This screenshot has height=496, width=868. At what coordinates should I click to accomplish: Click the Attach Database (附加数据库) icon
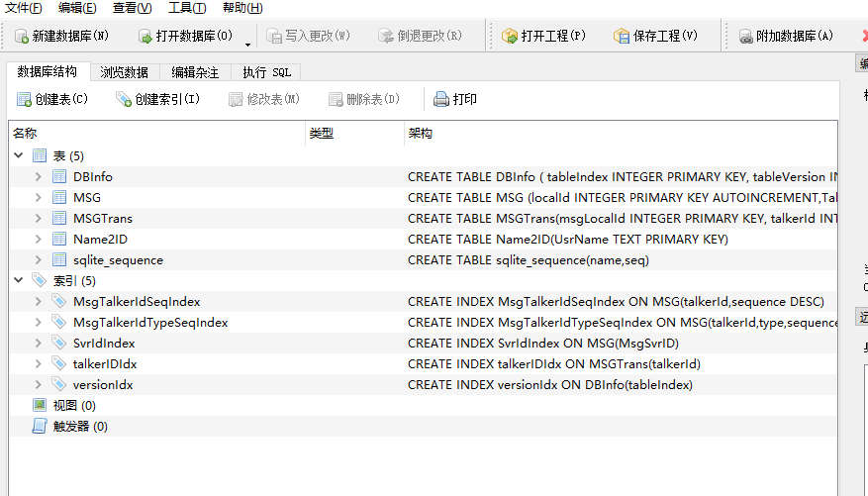(x=745, y=37)
